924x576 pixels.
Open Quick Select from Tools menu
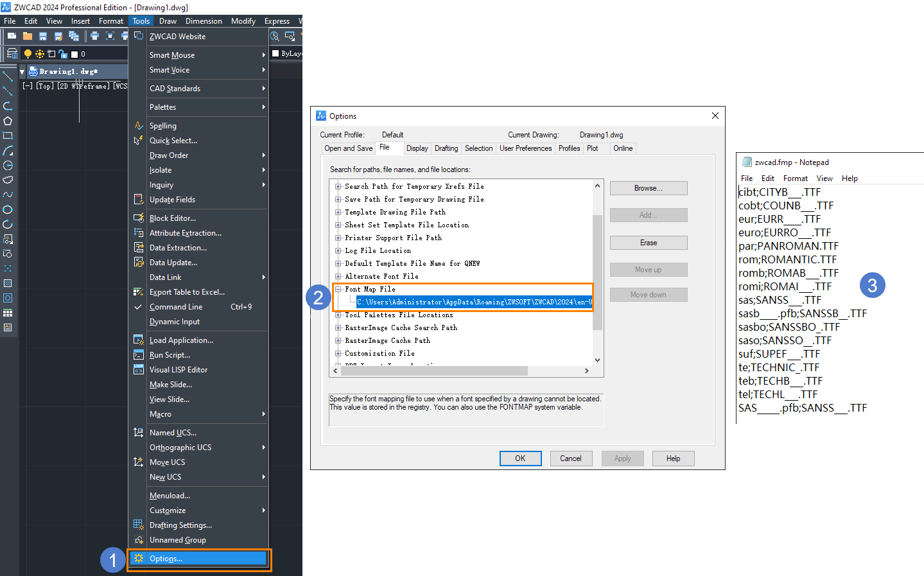point(198,141)
